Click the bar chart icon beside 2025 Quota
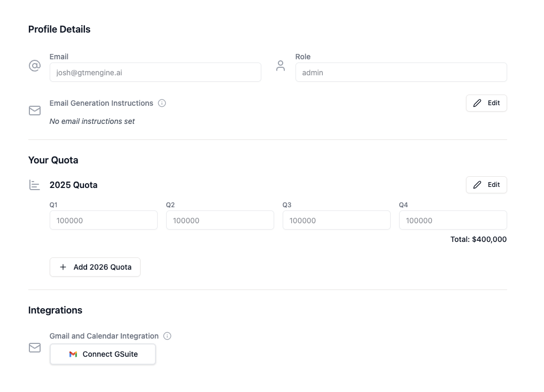 coord(35,185)
